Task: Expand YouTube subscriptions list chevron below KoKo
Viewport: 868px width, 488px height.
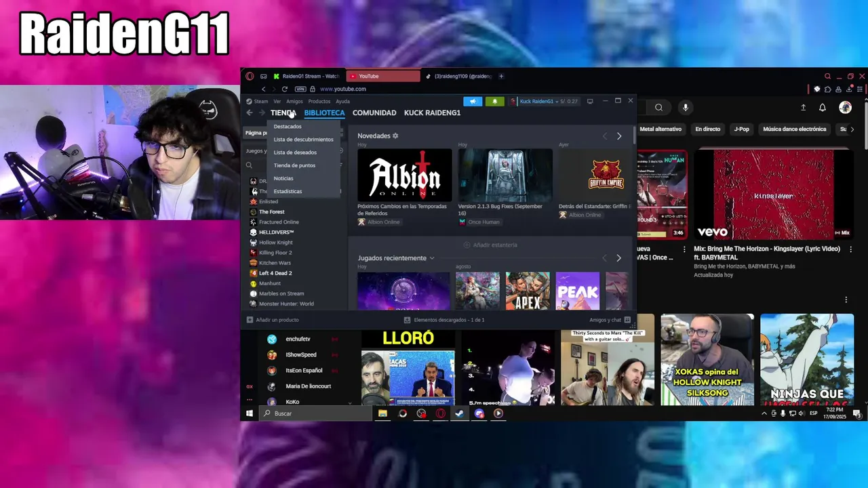Action: [x=350, y=403]
